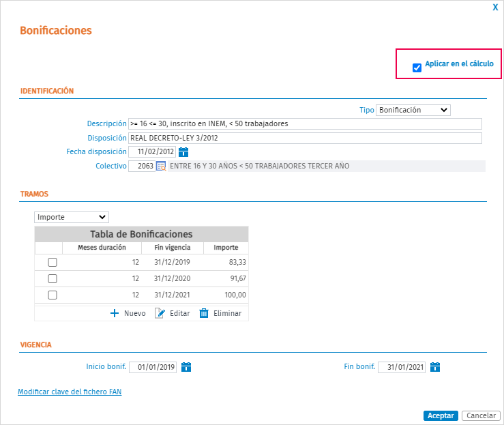Click the Aceptar button
The height and width of the screenshot is (425, 504).
pyautogui.click(x=441, y=415)
